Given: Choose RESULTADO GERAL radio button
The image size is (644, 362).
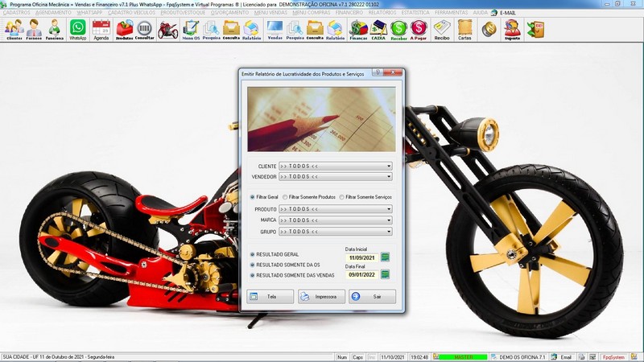Looking at the screenshot, I should tap(253, 254).
